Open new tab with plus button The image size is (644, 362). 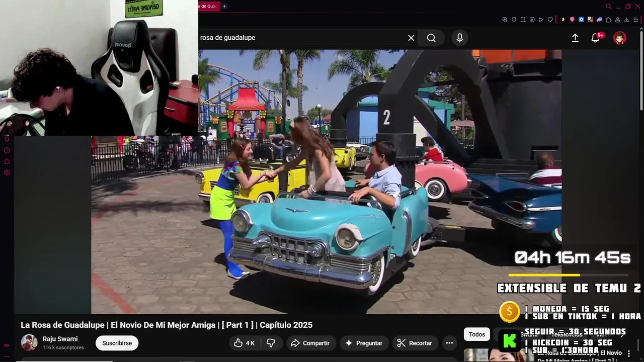click(224, 6)
